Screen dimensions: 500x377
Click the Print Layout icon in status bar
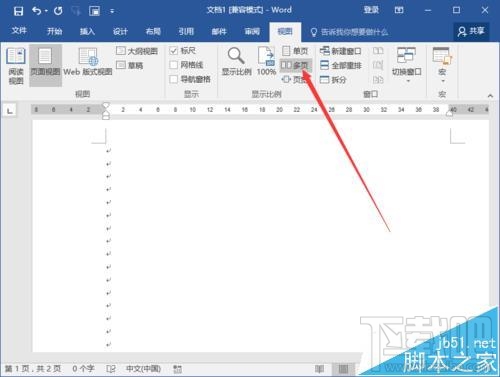343,369
